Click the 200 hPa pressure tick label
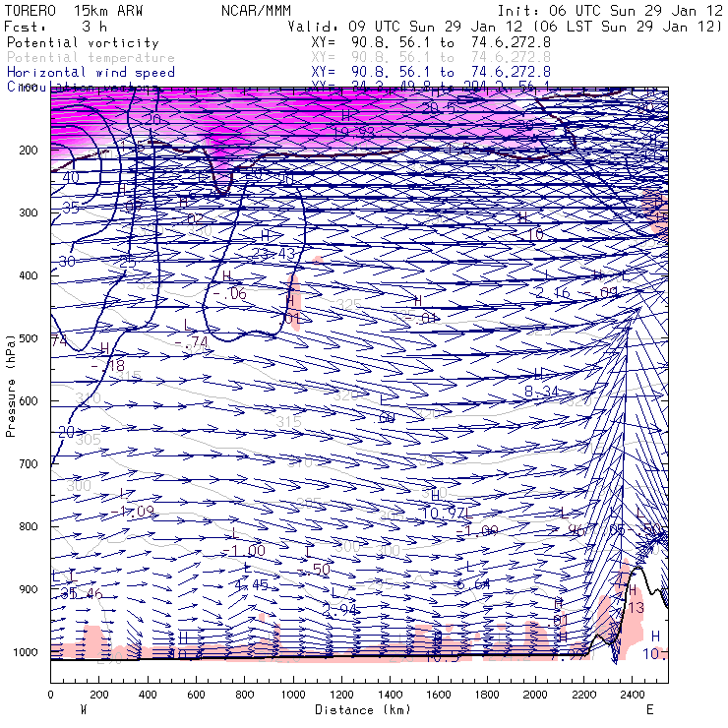 29,150
